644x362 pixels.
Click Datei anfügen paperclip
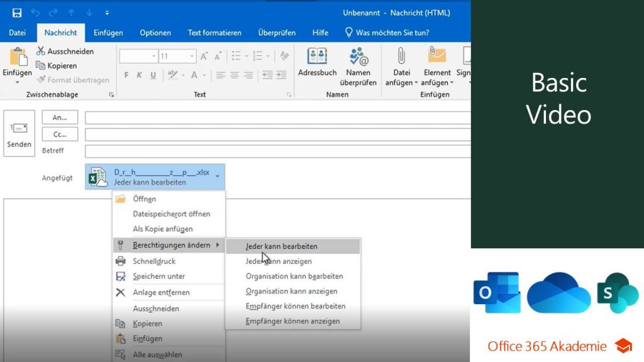pos(401,67)
